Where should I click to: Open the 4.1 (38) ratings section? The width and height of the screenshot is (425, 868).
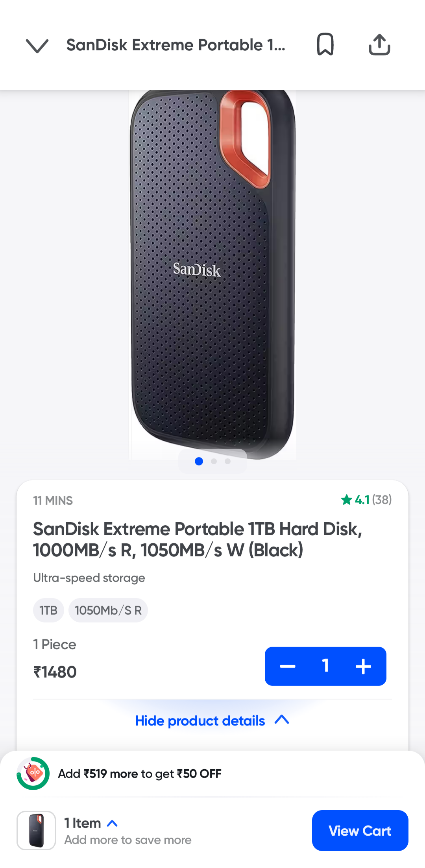(367, 500)
